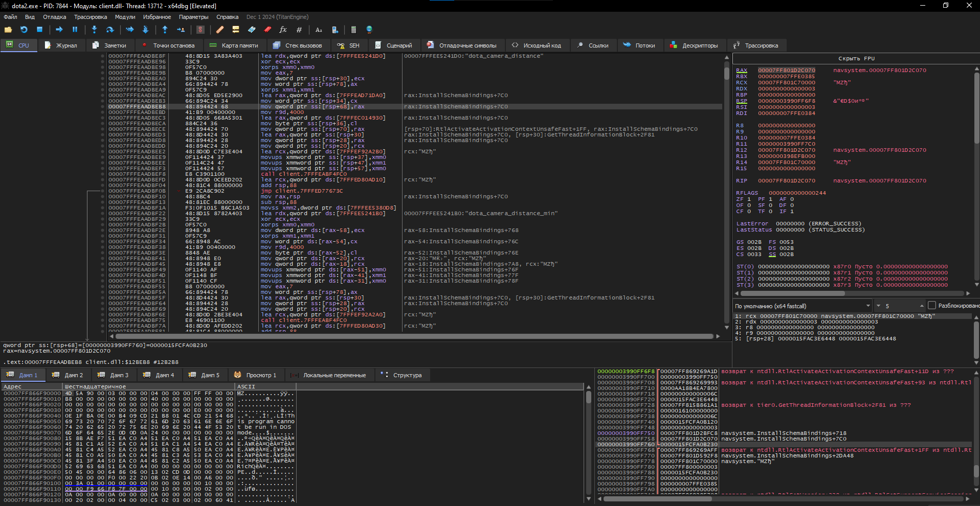980x506 pixels.
Task: Click the globe check-updates icon
Action: (369, 30)
